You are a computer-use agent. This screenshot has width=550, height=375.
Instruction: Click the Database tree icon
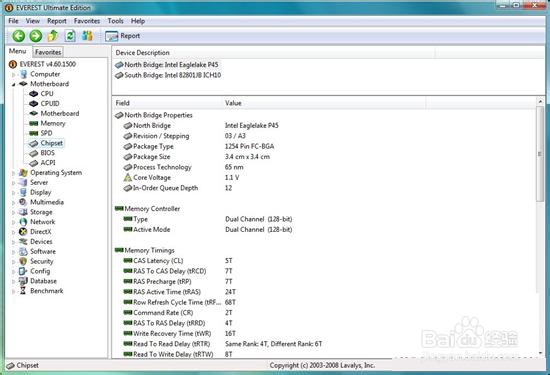23,281
